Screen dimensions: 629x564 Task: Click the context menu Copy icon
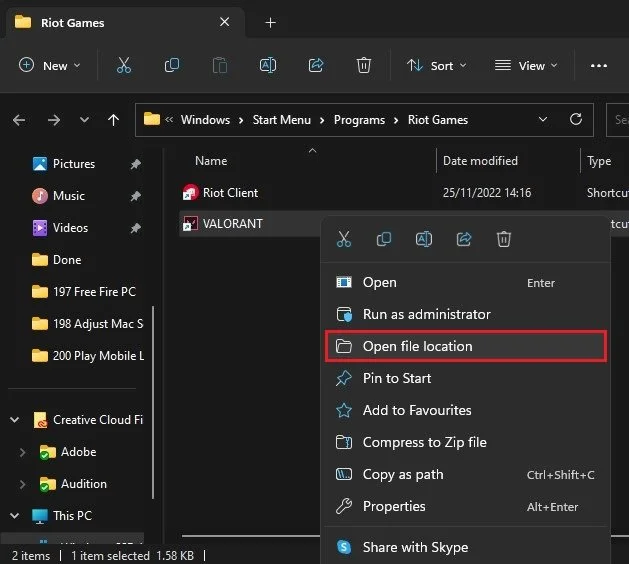(384, 239)
